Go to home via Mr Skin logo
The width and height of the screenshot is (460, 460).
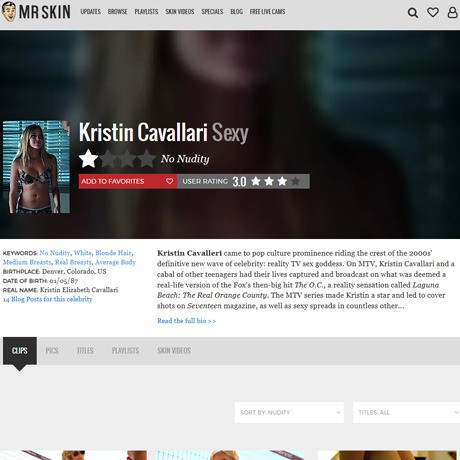coord(36,12)
